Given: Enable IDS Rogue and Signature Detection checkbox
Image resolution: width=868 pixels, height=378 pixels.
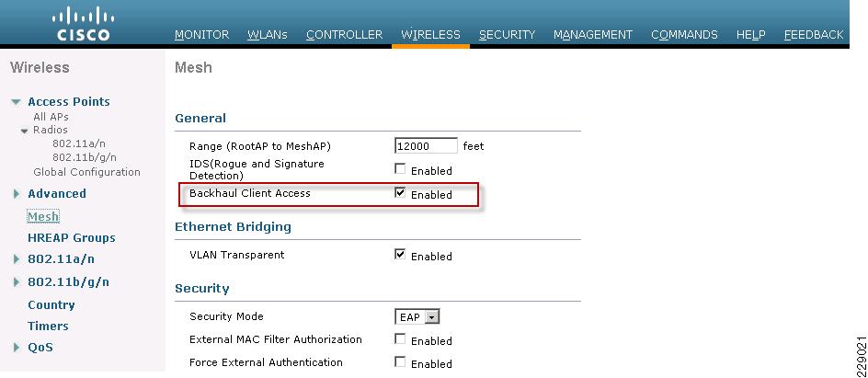Looking at the screenshot, I should pos(400,169).
